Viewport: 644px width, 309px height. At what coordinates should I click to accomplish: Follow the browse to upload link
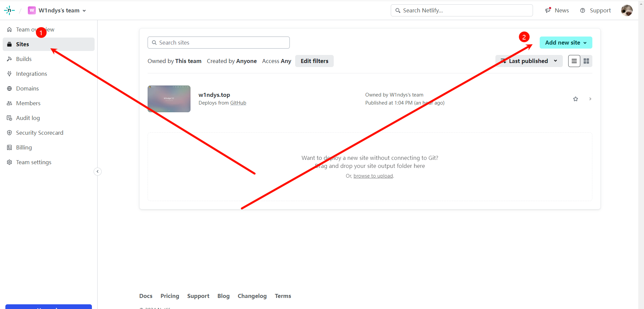coord(373,176)
